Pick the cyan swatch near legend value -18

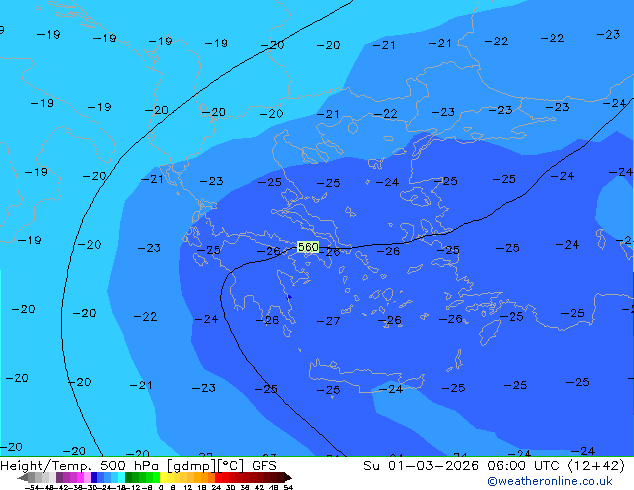[121, 477]
